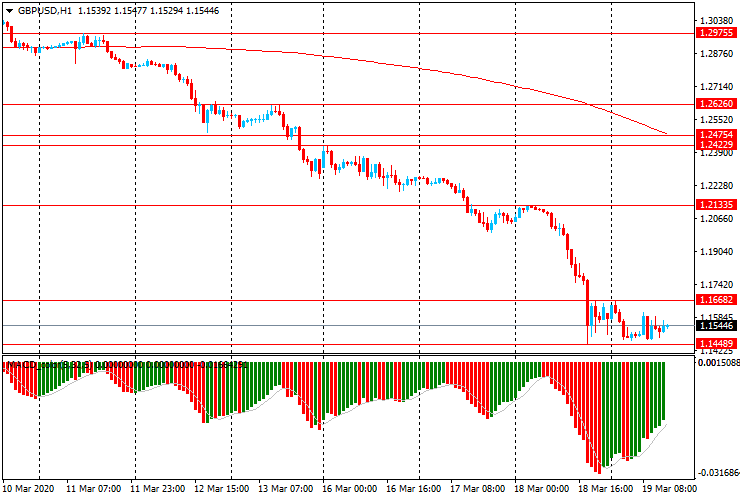Select the 1.26260 red price label
This screenshot has height=500, width=740.
point(717,104)
